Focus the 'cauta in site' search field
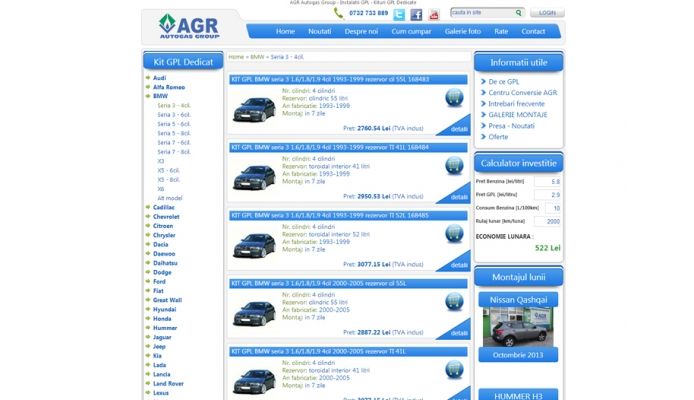This screenshot has height=400, width=694. [482, 13]
